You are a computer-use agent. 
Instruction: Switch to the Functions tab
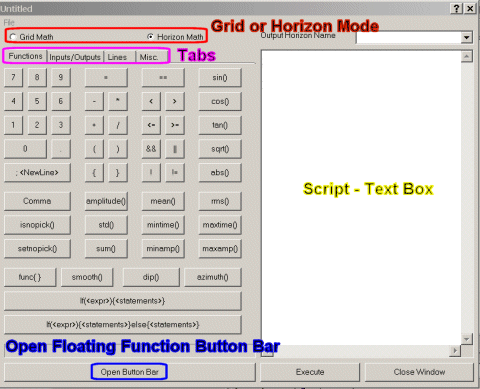pos(25,56)
